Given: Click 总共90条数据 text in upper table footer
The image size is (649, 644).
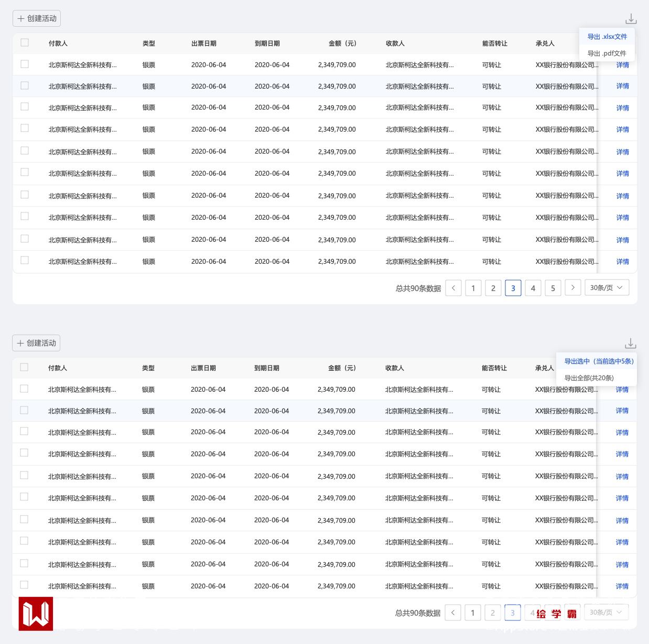Looking at the screenshot, I should pos(418,288).
